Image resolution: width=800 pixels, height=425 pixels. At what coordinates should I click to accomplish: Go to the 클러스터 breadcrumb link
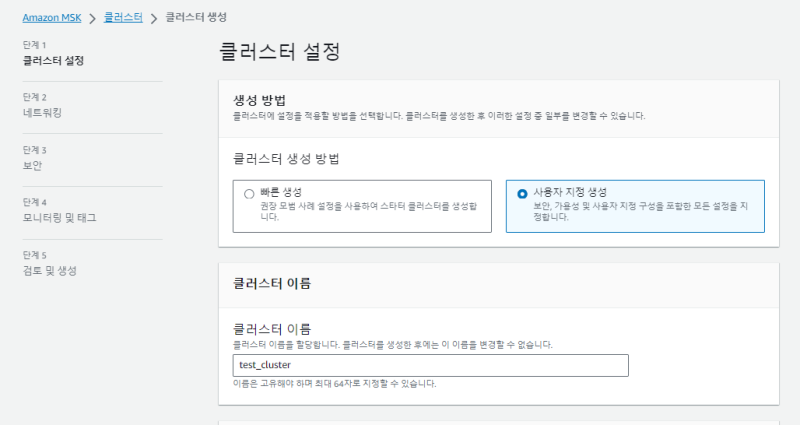click(x=122, y=17)
